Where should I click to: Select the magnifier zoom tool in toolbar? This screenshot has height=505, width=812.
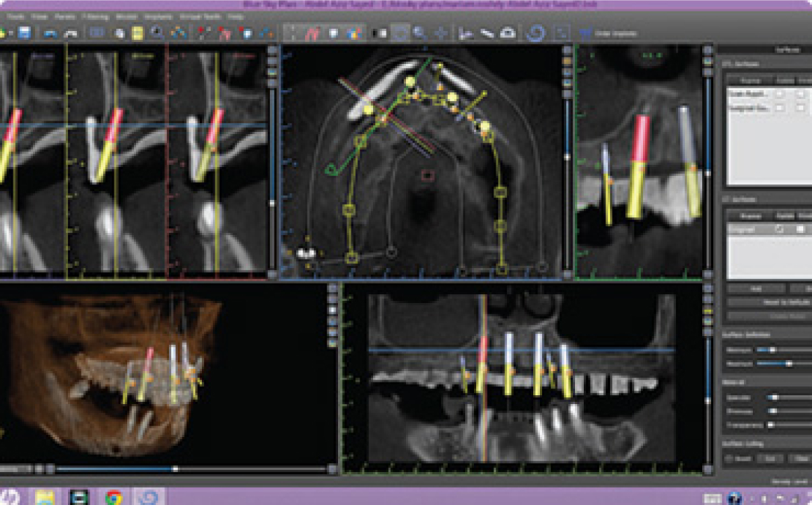(x=419, y=32)
